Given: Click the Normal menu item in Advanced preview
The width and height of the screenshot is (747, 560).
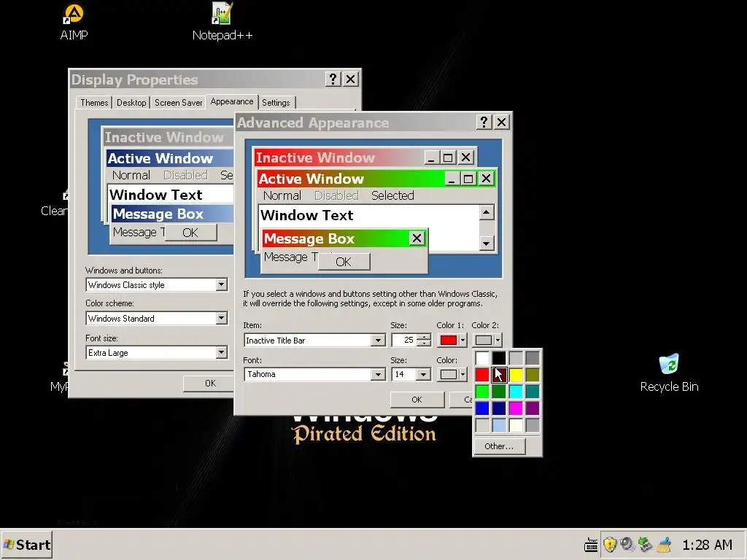Looking at the screenshot, I should click(x=282, y=195).
